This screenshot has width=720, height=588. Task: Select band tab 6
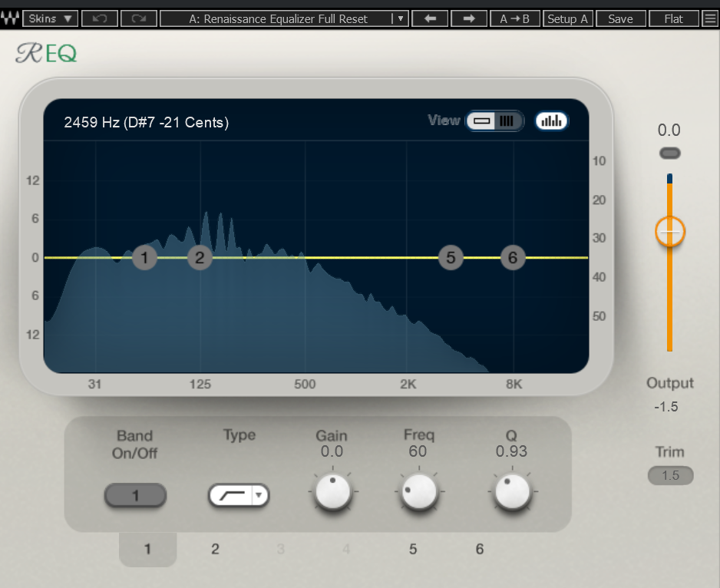coord(480,549)
